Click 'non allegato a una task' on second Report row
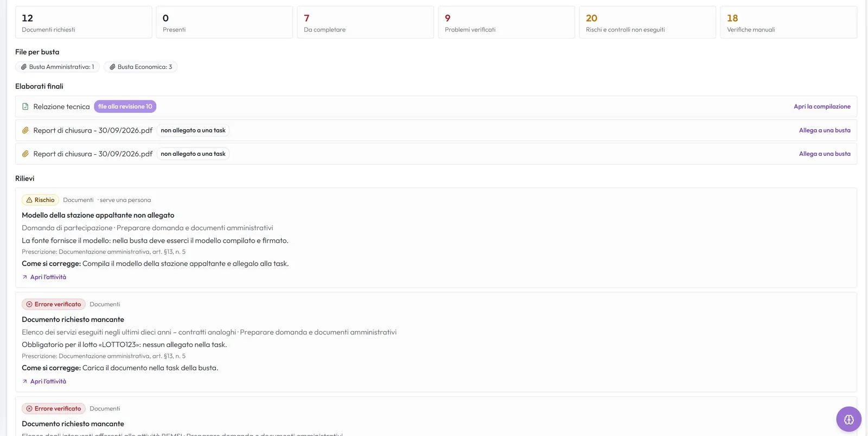 [193, 154]
